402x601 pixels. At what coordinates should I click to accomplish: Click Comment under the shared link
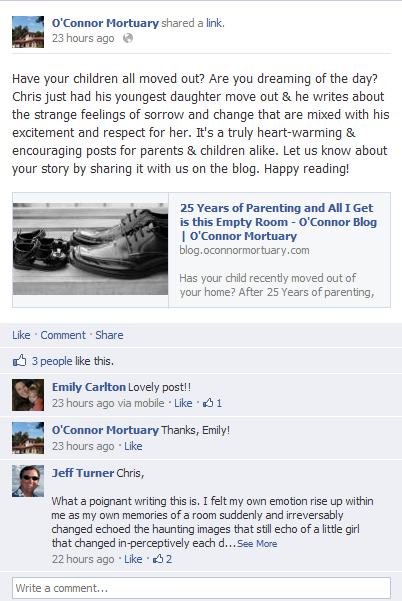(x=63, y=335)
